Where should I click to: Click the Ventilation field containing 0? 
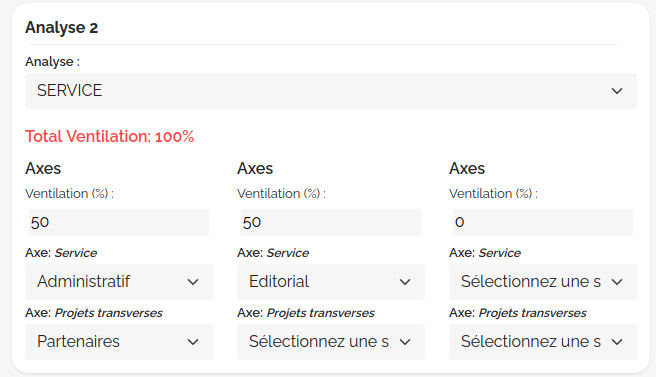click(x=543, y=222)
